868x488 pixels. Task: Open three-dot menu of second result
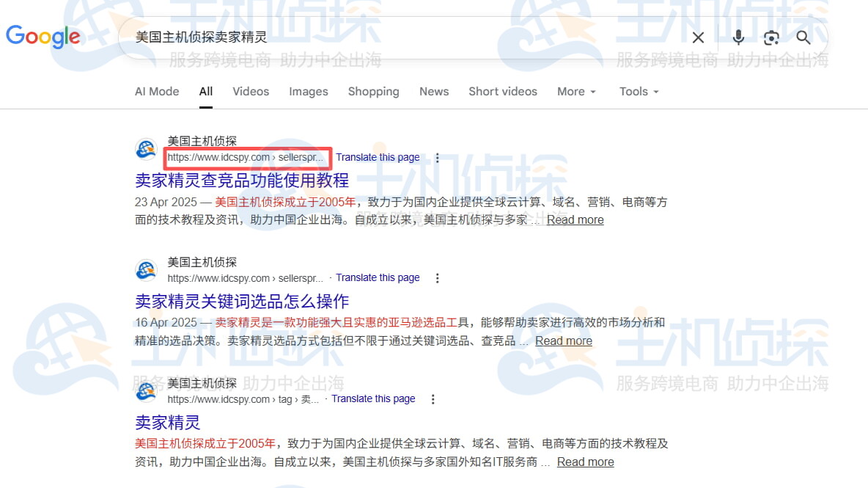coord(438,278)
